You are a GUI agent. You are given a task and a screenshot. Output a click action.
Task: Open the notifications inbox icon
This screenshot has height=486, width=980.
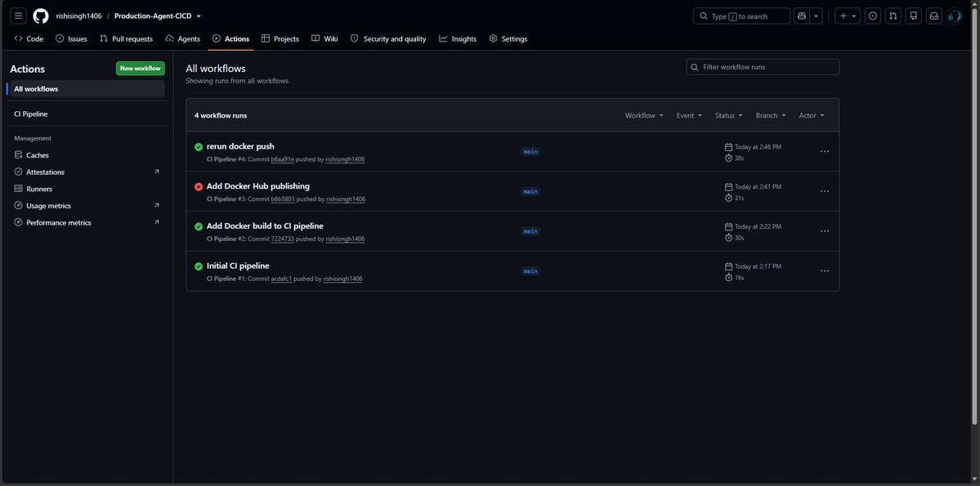[933, 16]
